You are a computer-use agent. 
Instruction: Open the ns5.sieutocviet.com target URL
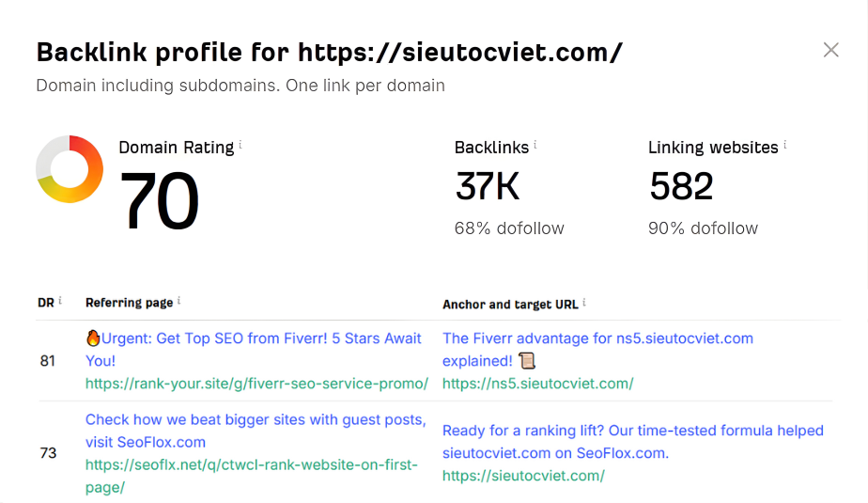(x=538, y=383)
